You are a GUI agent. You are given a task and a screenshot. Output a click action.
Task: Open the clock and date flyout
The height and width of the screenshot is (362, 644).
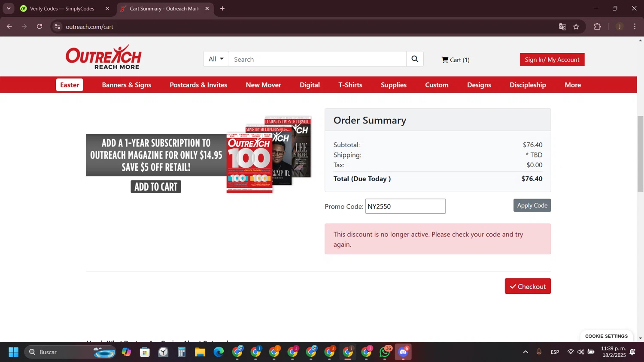pyautogui.click(x=613, y=352)
